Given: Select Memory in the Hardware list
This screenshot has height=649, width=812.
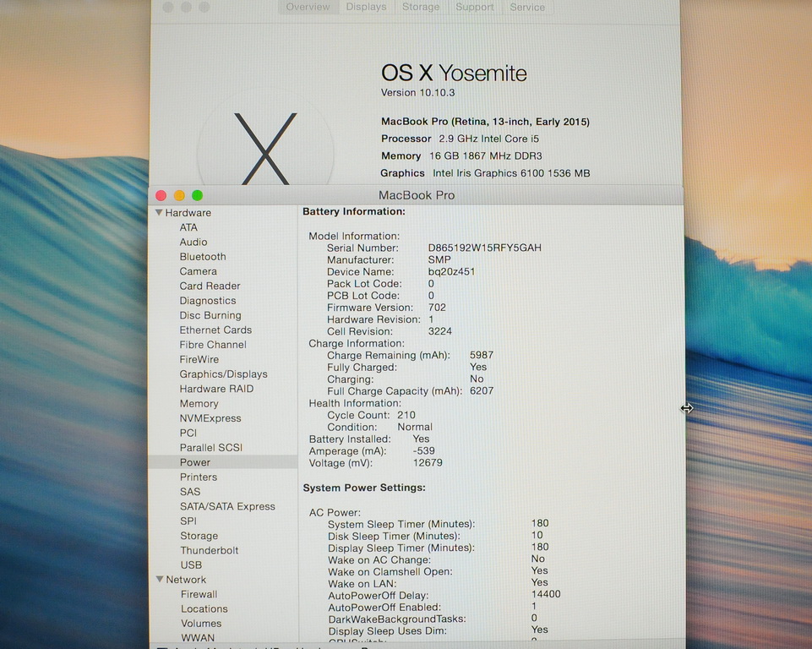Looking at the screenshot, I should [199, 403].
